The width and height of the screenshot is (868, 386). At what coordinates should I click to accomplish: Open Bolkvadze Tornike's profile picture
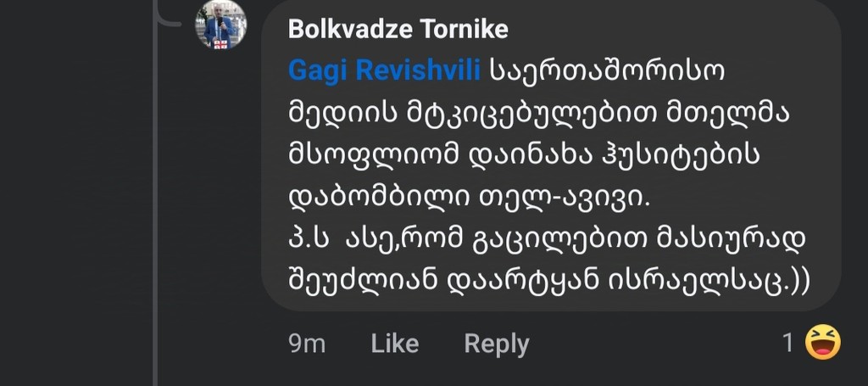[x=222, y=25]
